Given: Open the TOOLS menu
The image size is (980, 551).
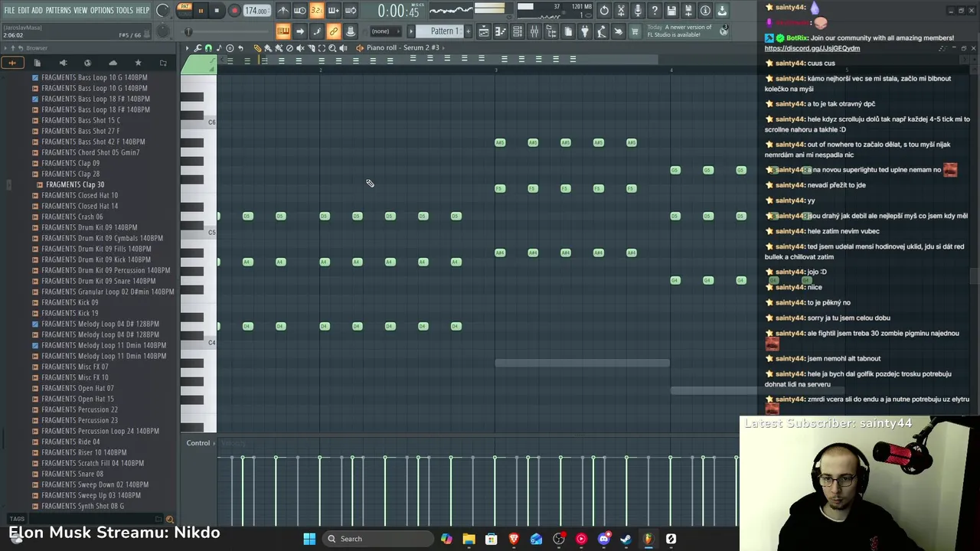Looking at the screenshot, I should 125,11.
